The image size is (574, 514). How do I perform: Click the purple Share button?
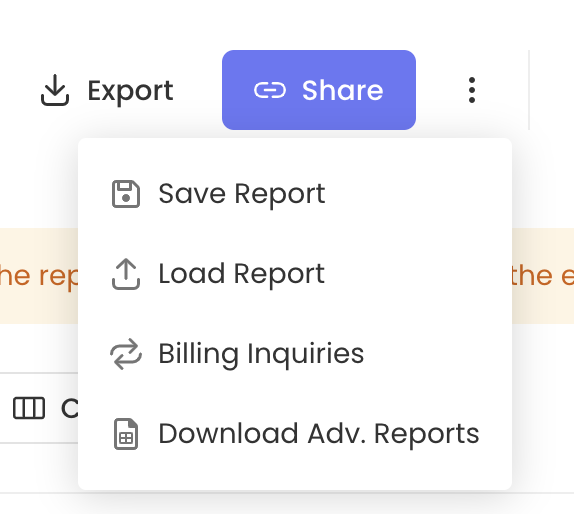click(x=319, y=90)
